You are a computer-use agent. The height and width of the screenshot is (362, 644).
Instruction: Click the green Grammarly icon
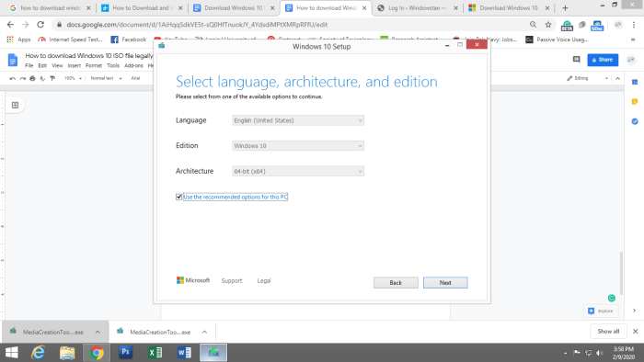[x=612, y=298]
